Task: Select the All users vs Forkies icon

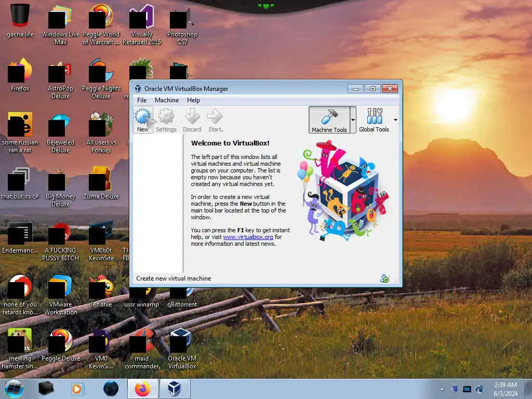Action: pos(101,132)
